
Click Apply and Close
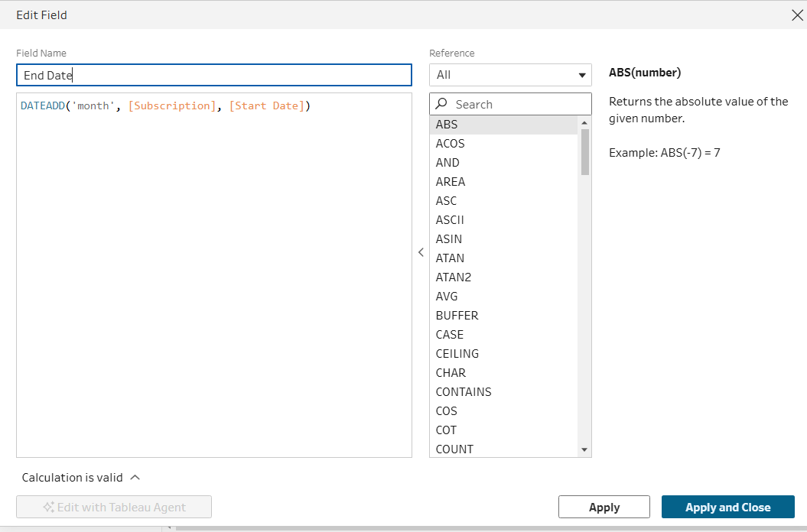pyautogui.click(x=727, y=508)
